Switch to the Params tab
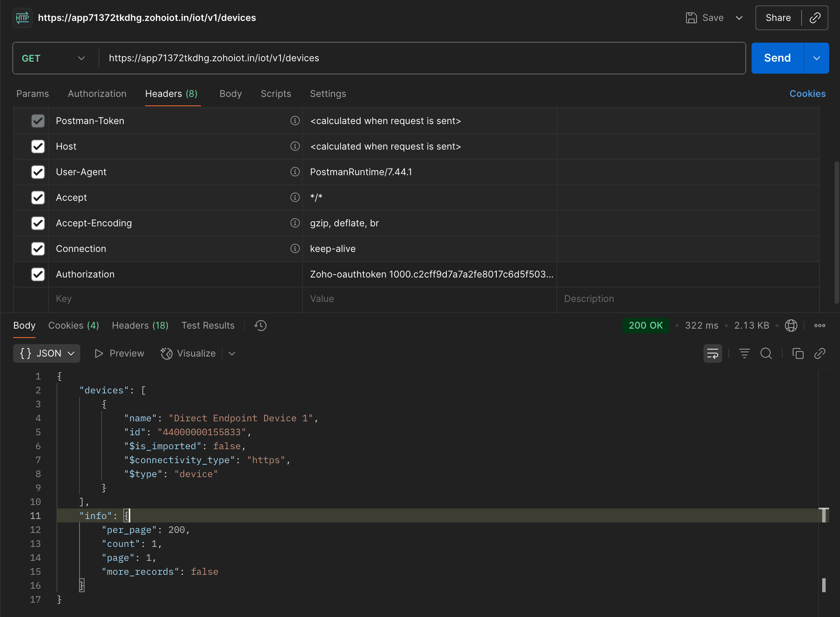Viewport: 840px width, 617px height. click(x=33, y=94)
